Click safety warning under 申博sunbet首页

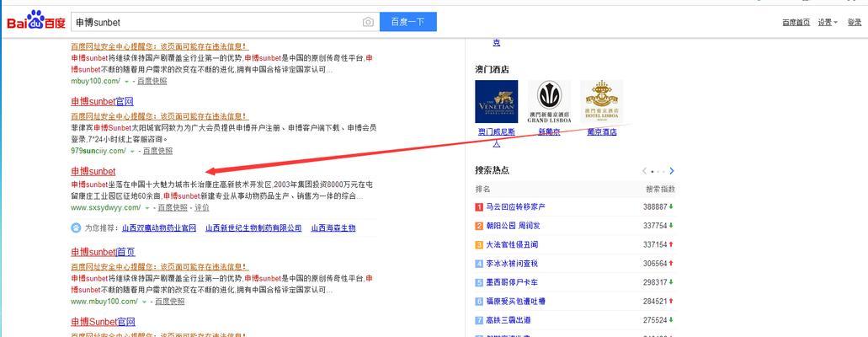click(160, 266)
